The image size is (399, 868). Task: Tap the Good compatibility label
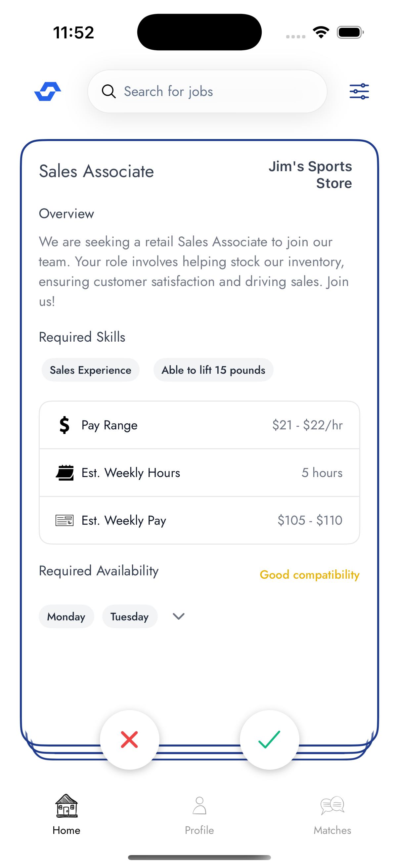pyautogui.click(x=309, y=574)
